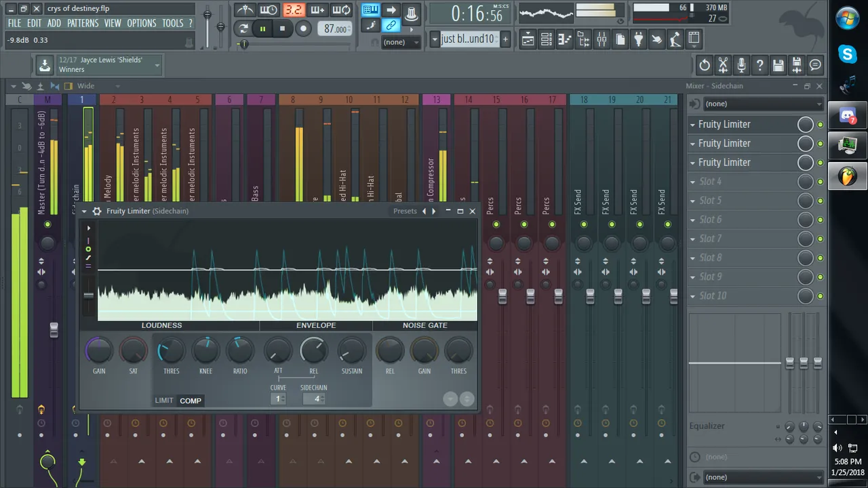Image resolution: width=868 pixels, height=488 pixels.
Task: Toggle the link multilink controllers icon
Action: click(391, 26)
